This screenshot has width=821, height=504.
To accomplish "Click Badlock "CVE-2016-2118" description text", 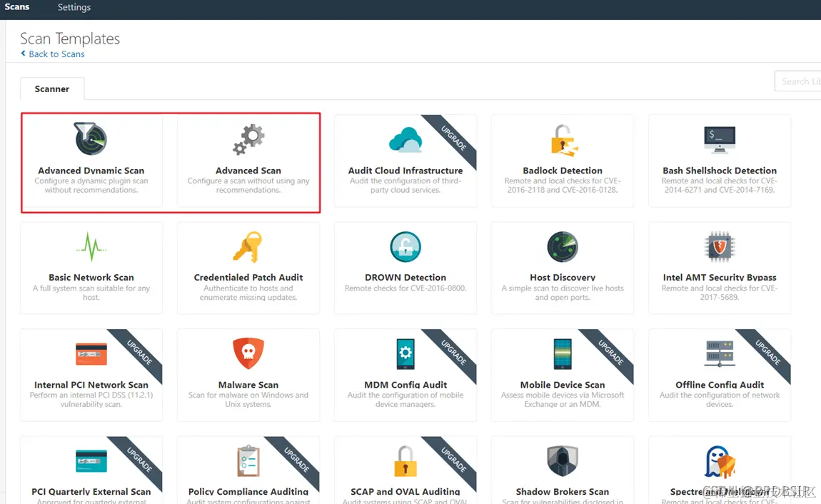I will click(563, 186).
